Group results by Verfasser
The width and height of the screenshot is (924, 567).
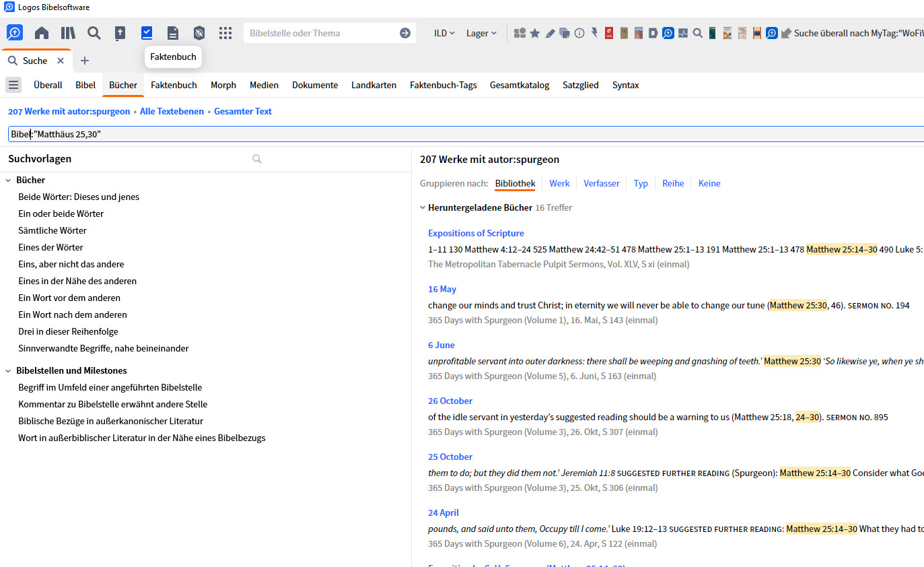[602, 183]
